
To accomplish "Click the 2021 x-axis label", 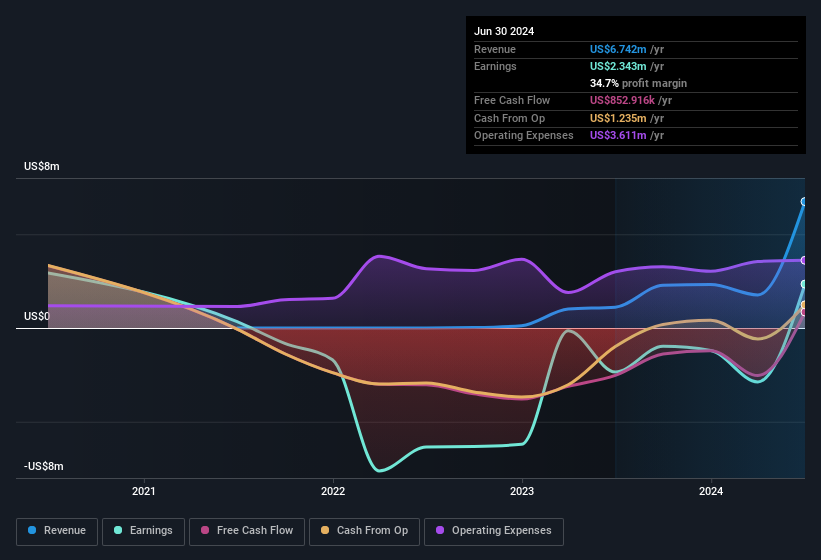I will click(x=143, y=491).
